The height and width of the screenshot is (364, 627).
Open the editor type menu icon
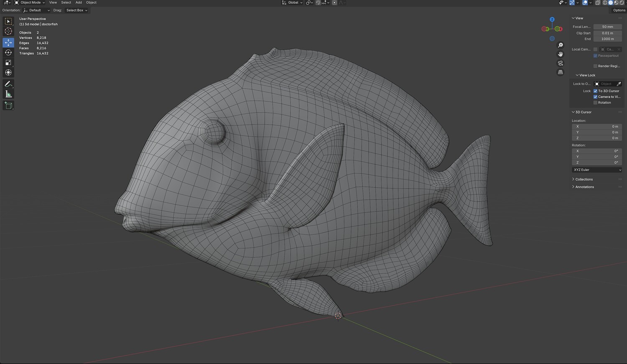pyautogui.click(x=7, y=3)
